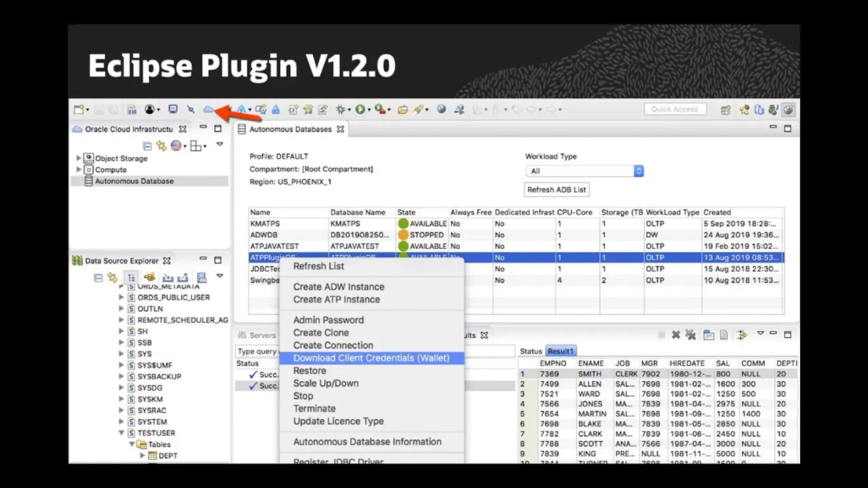
Task: Click the Remove Result X icon in the SQL Results toolbar
Action: 676,335
